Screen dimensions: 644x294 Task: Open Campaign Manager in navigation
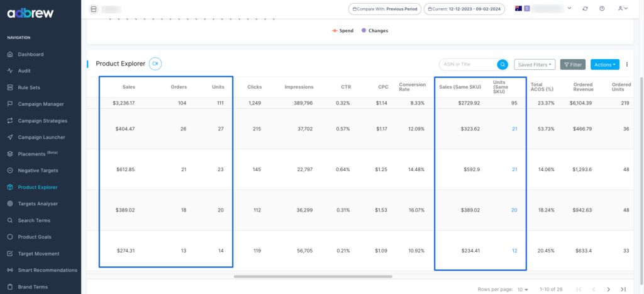[41, 104]
